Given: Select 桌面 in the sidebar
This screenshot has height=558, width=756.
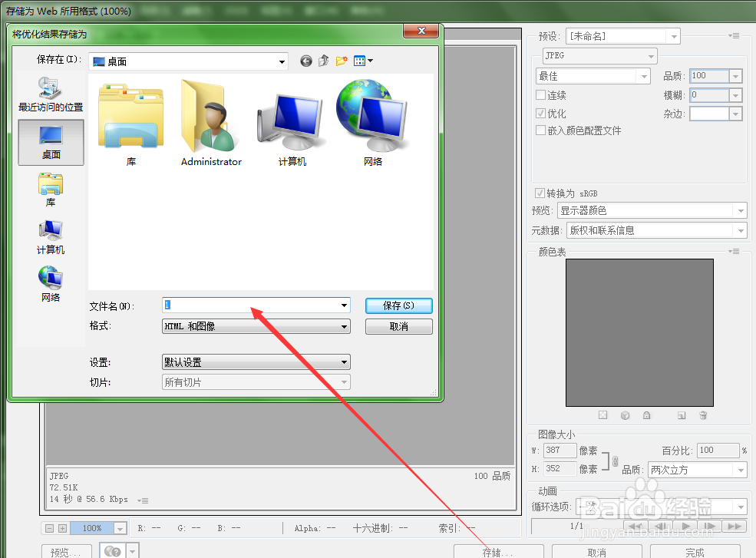Looking at the screenshot, I should [x=51, y=143].
